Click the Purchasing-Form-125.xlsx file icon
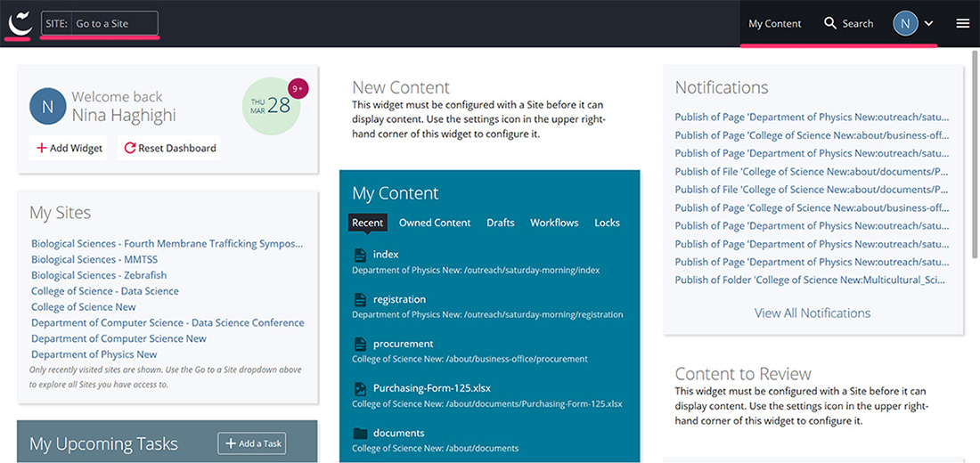Screen dimensions: 980x463 tap(360, 388)
